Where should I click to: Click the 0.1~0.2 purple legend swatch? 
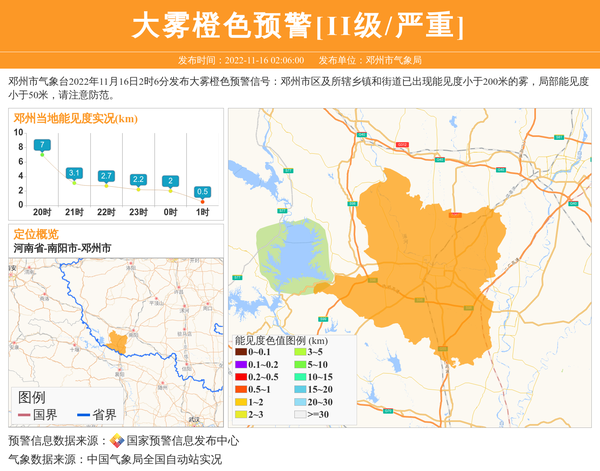point(241,365)
